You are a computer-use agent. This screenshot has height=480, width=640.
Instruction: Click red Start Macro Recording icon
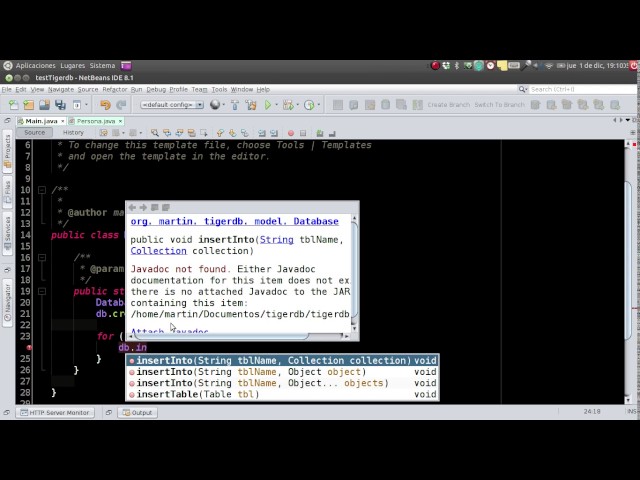coord(291,133)
